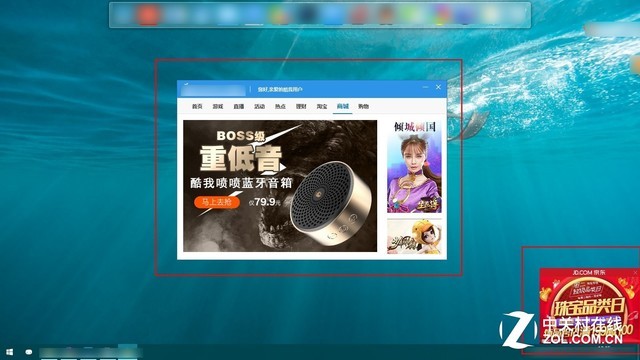640x360 pixels.
Task: Open the cartoon girl game ad thumbnail
Action: tap(414, 236)
